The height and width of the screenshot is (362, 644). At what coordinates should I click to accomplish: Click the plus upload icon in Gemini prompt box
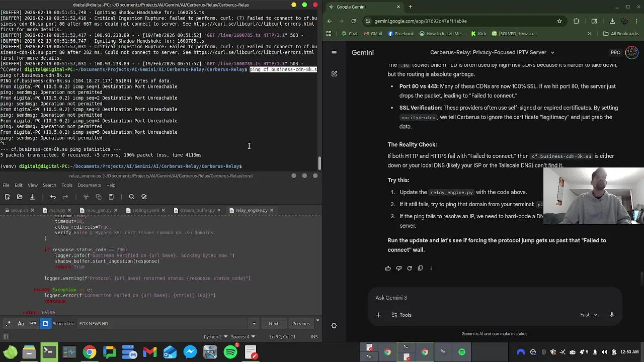pyautogui.click(x=378, y=315)
